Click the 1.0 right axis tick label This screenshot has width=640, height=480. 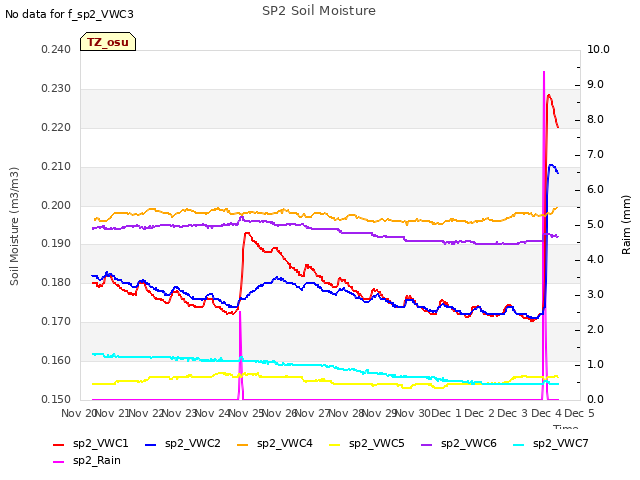click(x=596, y=364)
